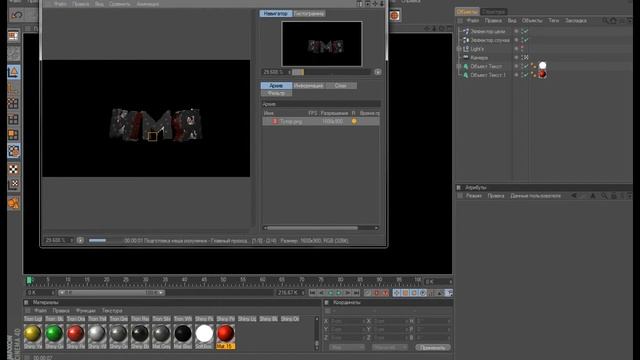Screen dimensions: 640x360
Task: Expand the Объект Текст node in tree
Action: [459, 66]
